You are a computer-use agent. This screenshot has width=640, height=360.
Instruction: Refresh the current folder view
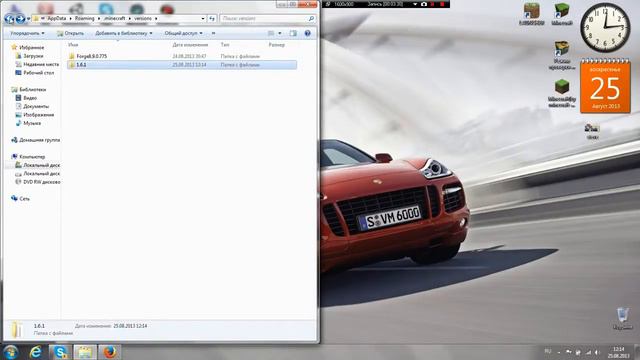pyautogui.click(x=212, y=18)
